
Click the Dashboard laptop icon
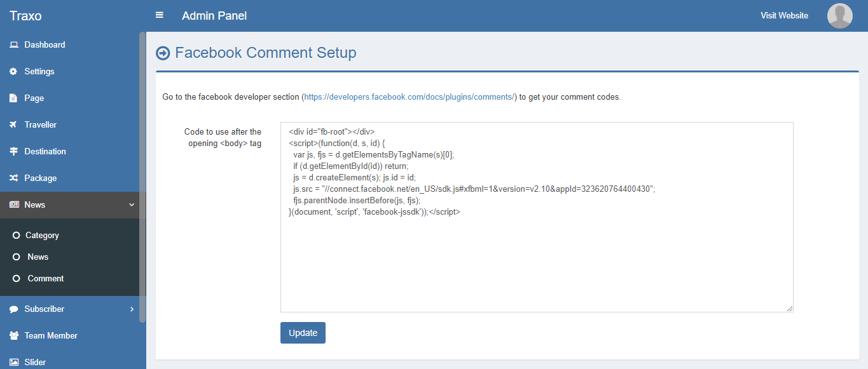[13, 45]
